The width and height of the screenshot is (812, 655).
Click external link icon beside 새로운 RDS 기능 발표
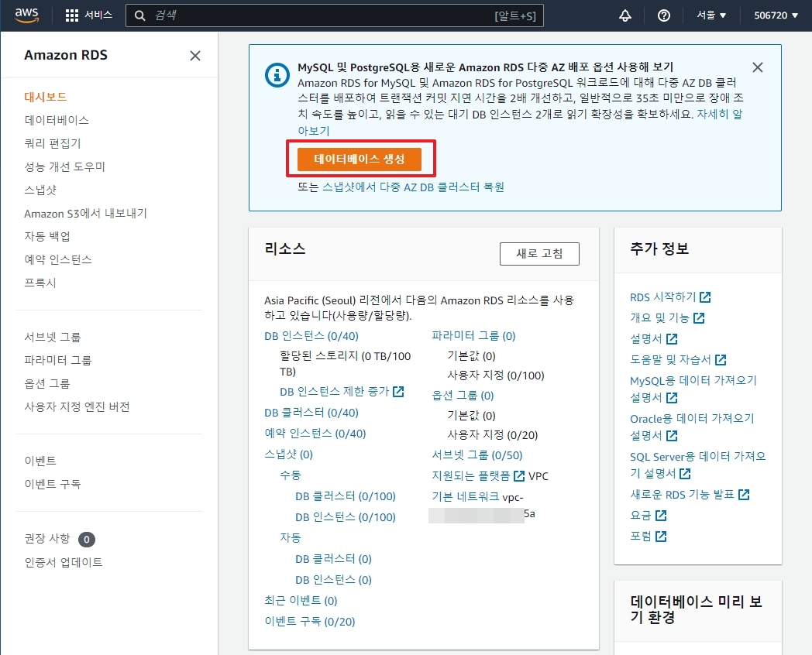tap(744, 495)
